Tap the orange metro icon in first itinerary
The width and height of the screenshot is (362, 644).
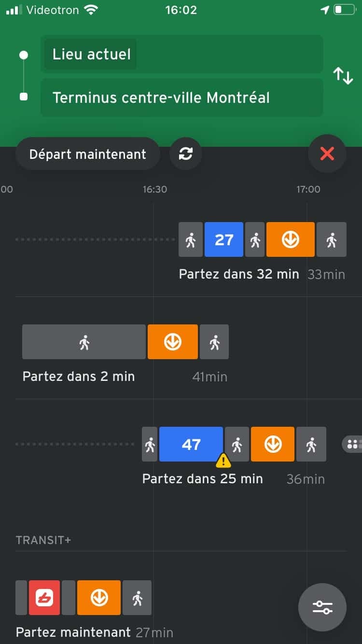(x=290, y=239)
